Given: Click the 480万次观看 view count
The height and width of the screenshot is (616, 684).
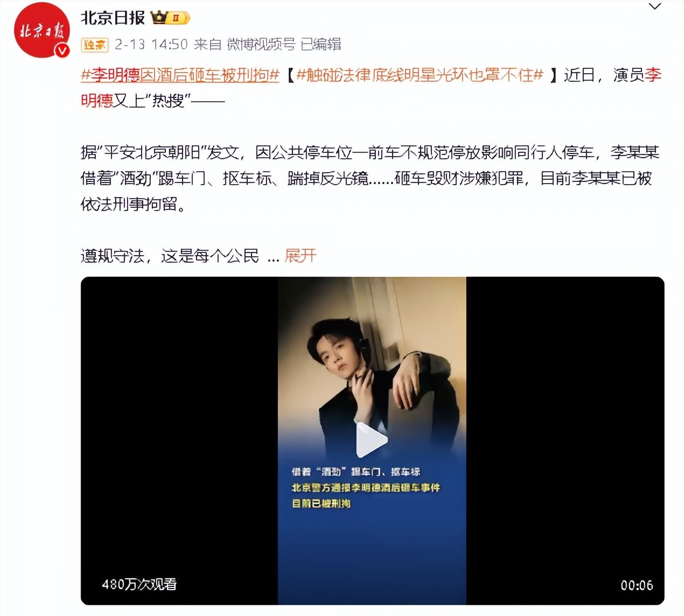Looking at the screenshot, I should 139,584.
